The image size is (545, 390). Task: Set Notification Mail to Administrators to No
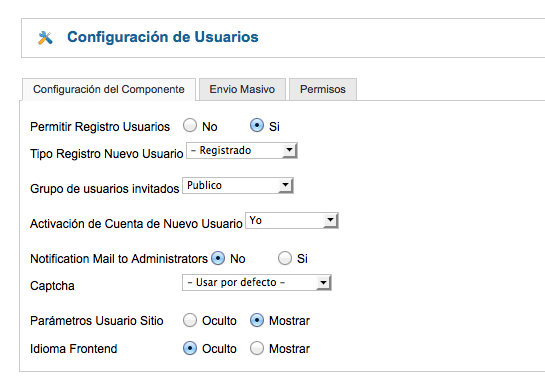click(218, 258)
